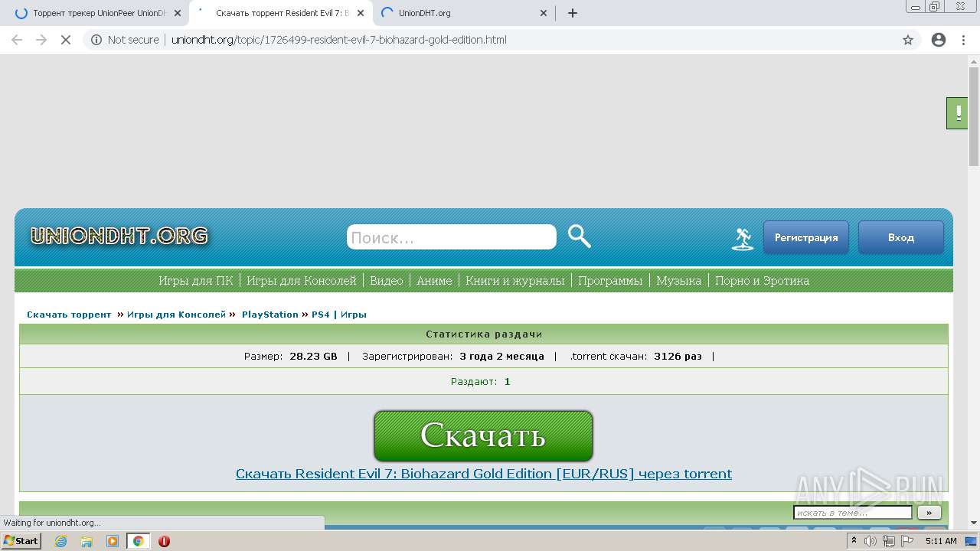Click Chrome icon in taskbar
This screenshot has height=551, width=980.
139,541
